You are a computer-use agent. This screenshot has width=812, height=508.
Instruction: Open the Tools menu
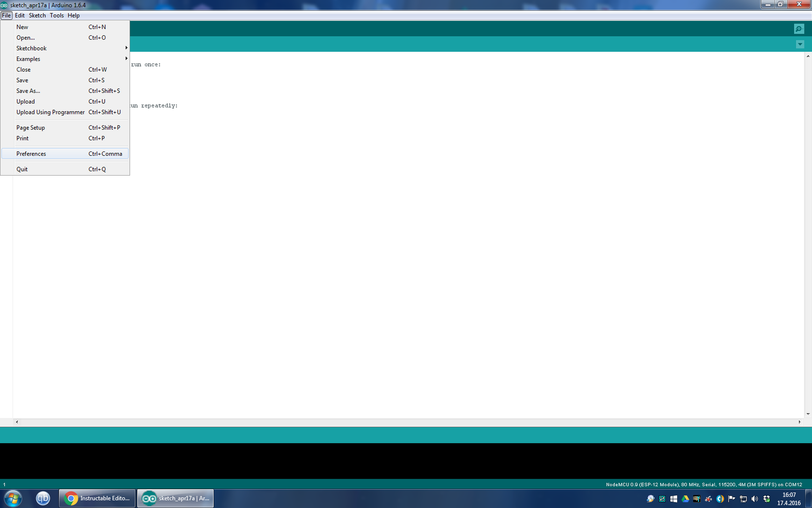(57, 15)
